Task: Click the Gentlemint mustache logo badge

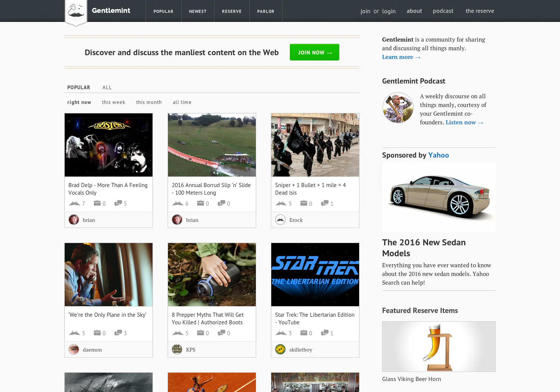Action: pos(76,13)
